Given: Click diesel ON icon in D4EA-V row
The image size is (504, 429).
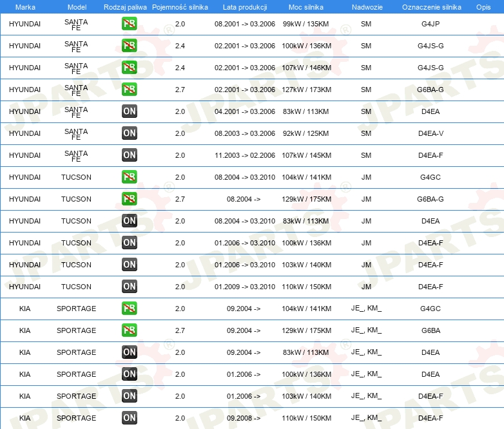Looking at the screenshot, I should click(x=129, y=133).
